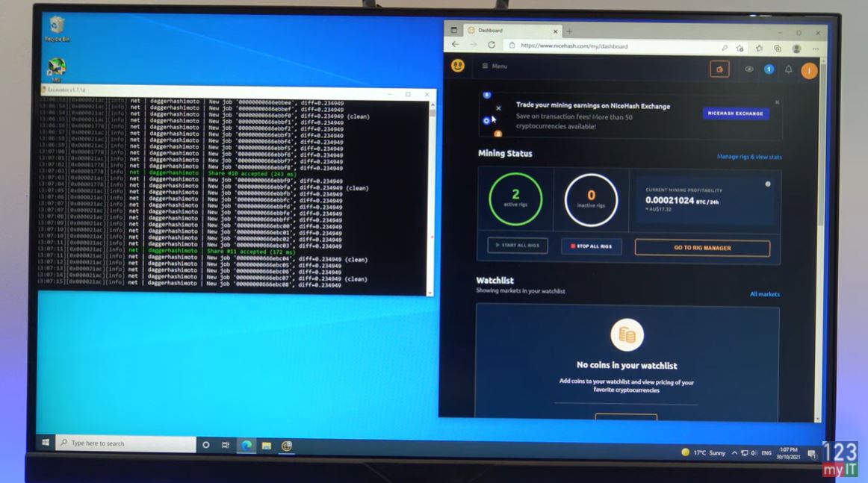Open the NiceHash hamburger Menu

coord(495,66)
